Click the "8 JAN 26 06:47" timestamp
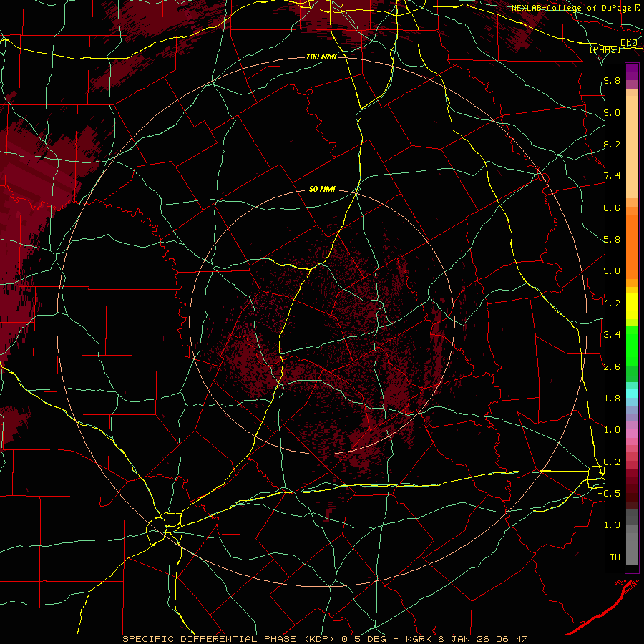 (x=483, y=639)
